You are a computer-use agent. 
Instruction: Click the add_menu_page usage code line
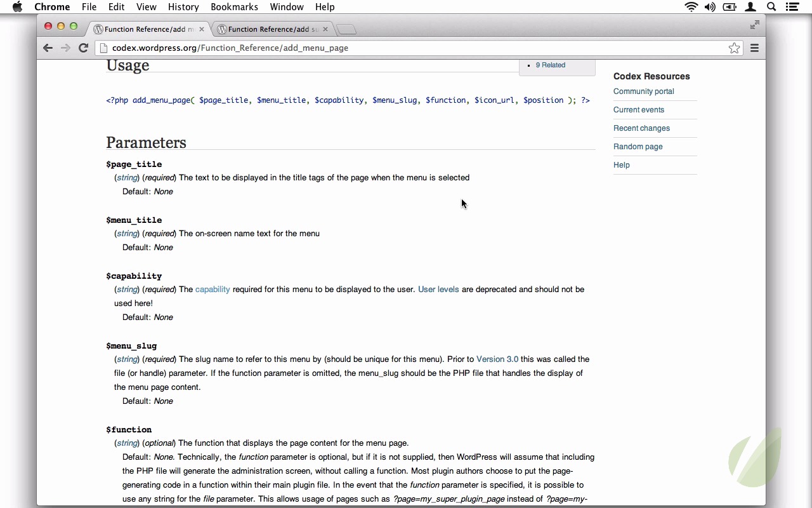(x=348, y=100)
